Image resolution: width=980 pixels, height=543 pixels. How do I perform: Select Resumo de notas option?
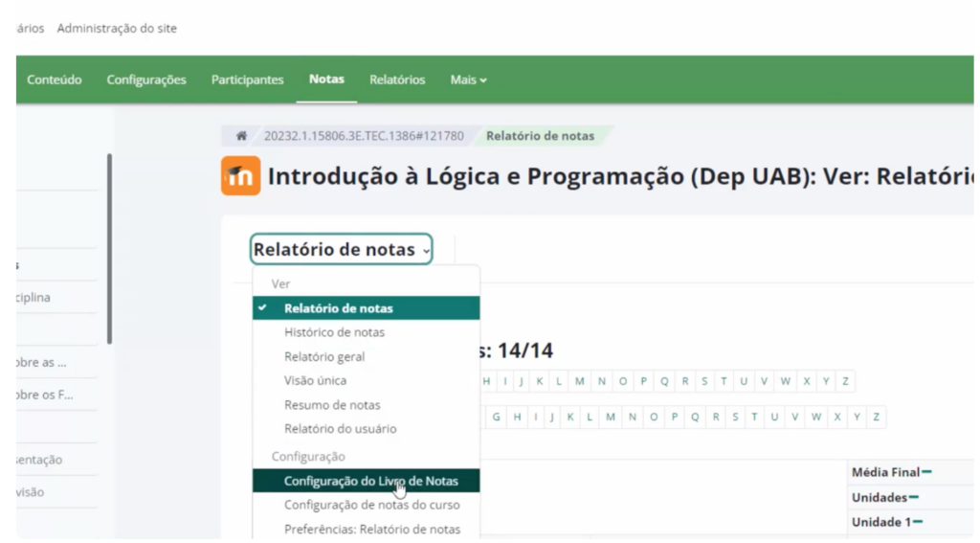click(x=332, y=405)
